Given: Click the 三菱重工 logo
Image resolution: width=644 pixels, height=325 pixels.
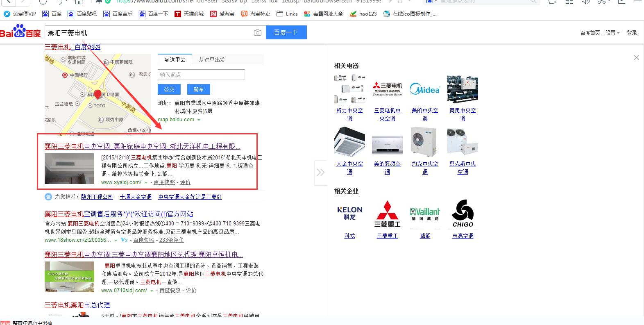Looking at the screenshot, I should (387, 214).
